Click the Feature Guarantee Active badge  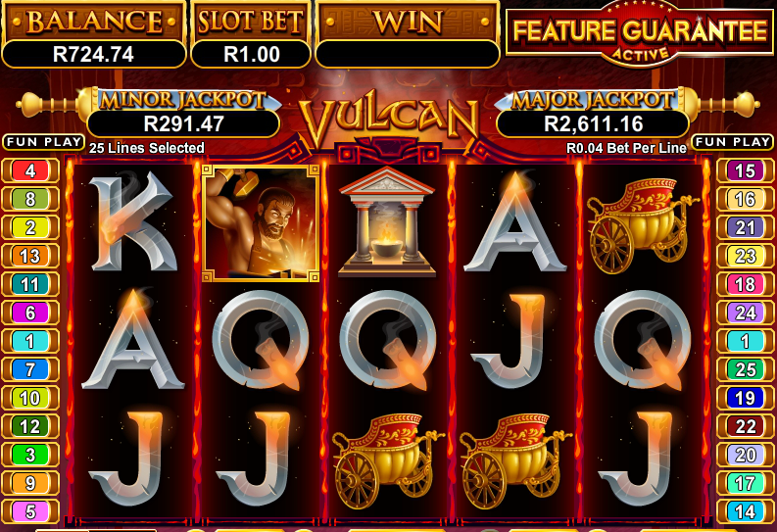coord(640,34)
